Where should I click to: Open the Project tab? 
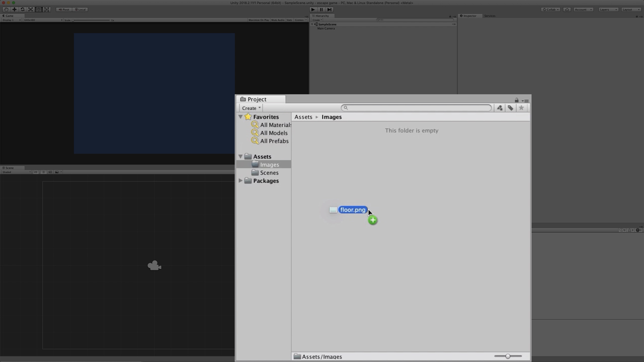point(257,100)
